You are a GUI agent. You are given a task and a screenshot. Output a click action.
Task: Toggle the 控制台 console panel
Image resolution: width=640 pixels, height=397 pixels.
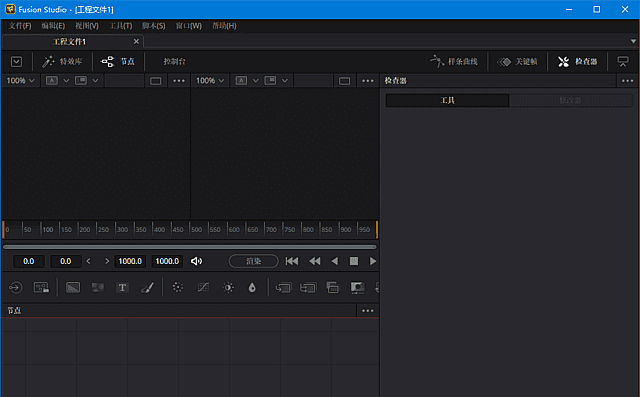coord(175,62)
